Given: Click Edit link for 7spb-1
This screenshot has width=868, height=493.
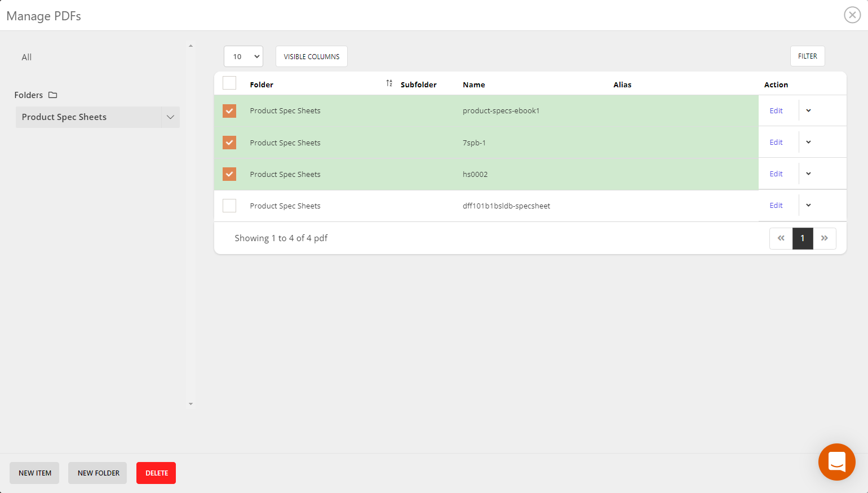Looking at the screenshot, I should click(x=776, y=143).
